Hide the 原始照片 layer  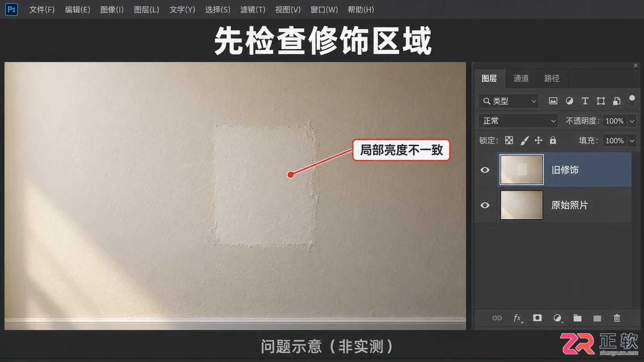coord(485,205)
